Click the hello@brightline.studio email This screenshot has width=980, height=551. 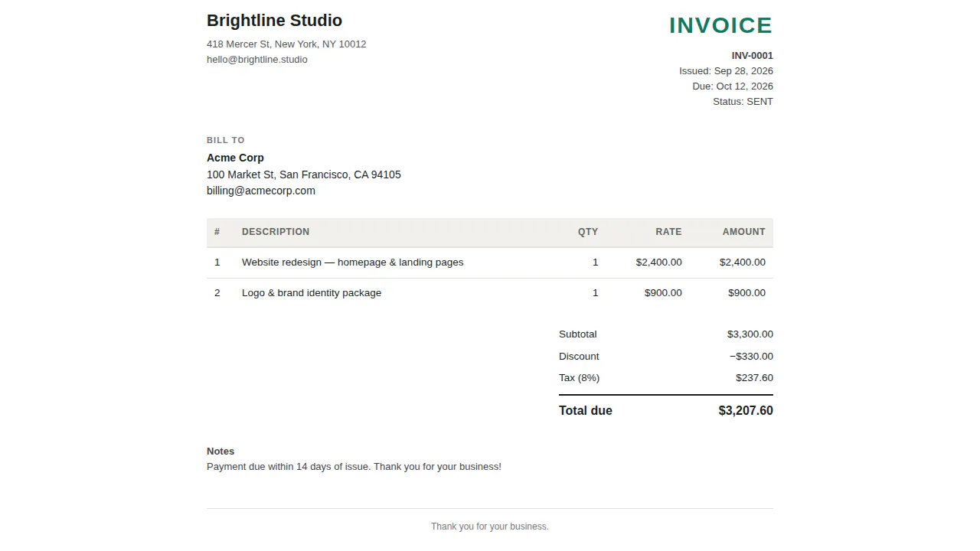257,60
